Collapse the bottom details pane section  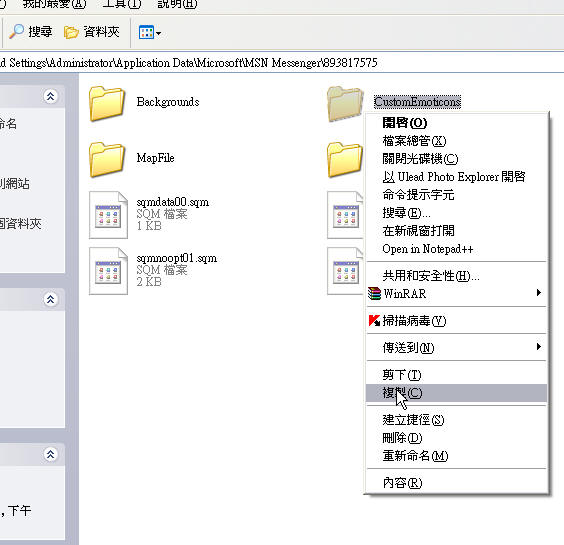[50, 454]
